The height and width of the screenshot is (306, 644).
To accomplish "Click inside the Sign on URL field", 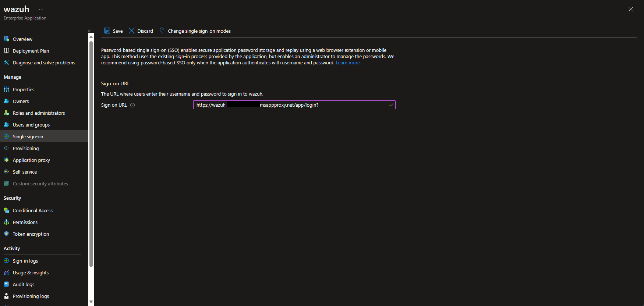I will (294, 105).
